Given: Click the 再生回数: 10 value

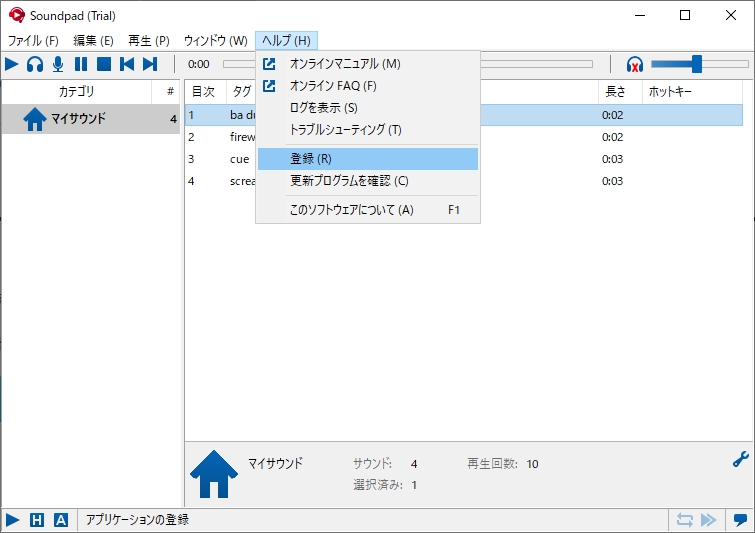Looking at the screenshot, I should point(532,464).
